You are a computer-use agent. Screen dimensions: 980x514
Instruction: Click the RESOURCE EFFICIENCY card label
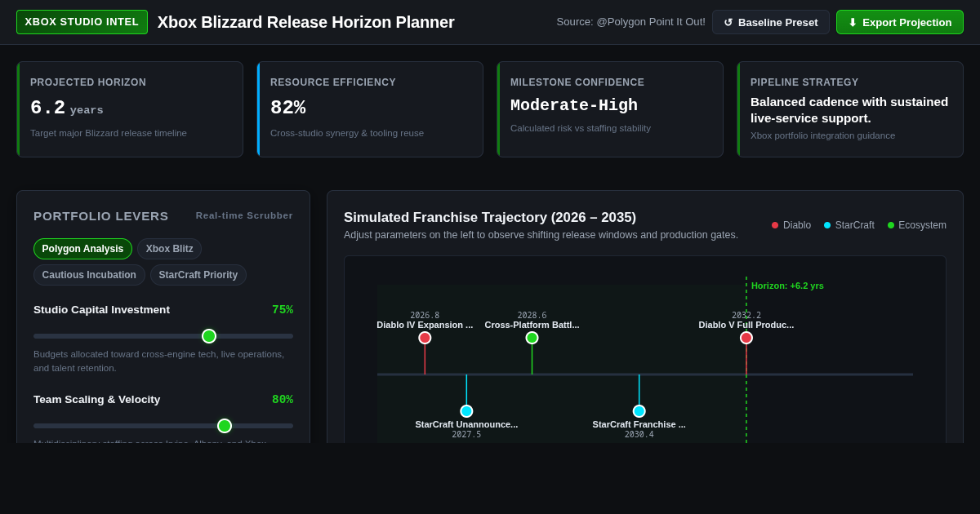coord(333,82)
